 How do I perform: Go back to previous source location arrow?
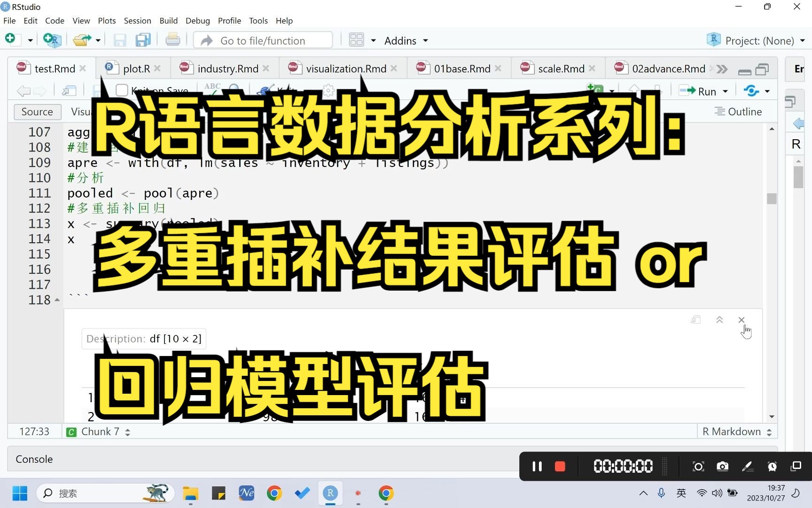pos(23,91)
